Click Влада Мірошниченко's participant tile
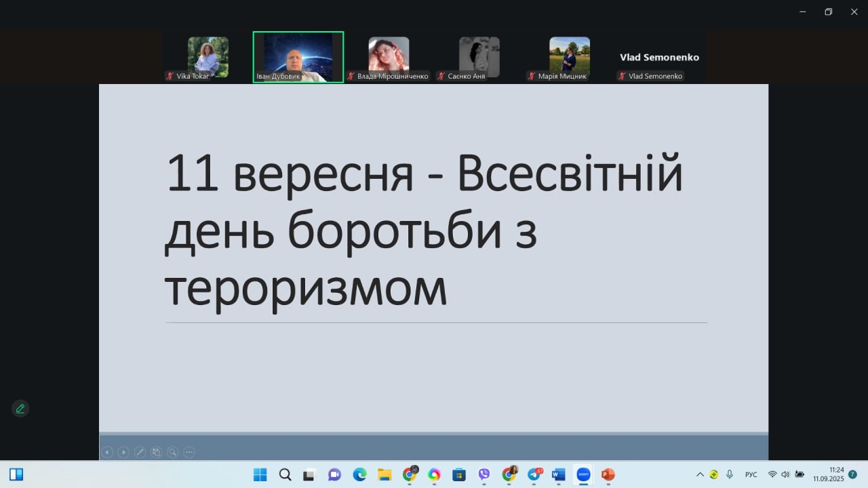 (x=389, y=58)
